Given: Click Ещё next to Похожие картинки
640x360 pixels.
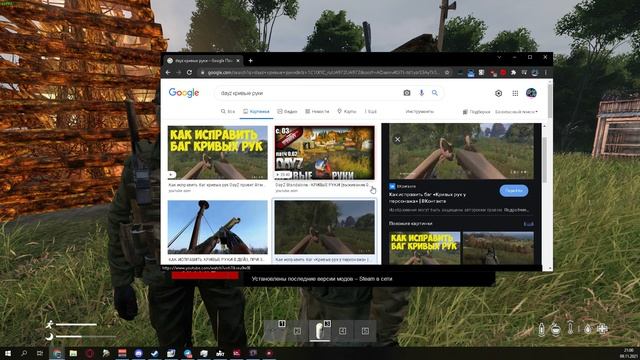Looking at the screenshot, I should (529, 224).
